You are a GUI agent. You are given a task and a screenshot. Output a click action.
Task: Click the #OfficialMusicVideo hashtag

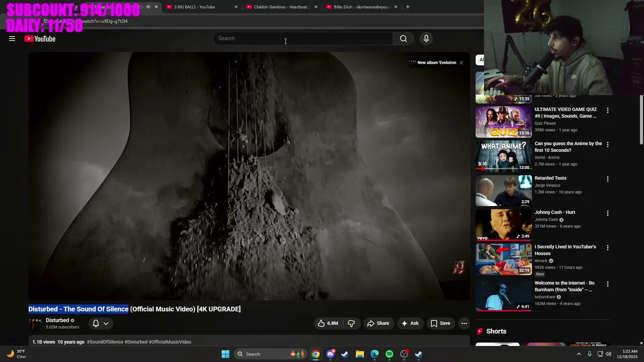(x=170, y=342)
